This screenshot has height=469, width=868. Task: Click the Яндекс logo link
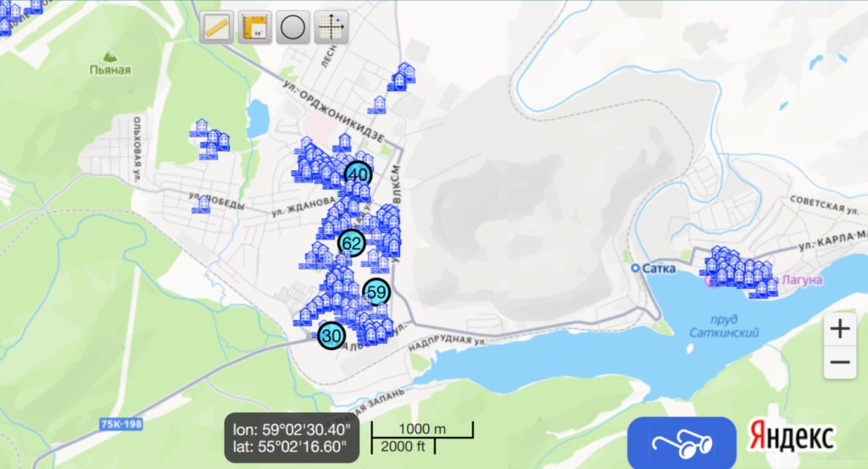791,437
